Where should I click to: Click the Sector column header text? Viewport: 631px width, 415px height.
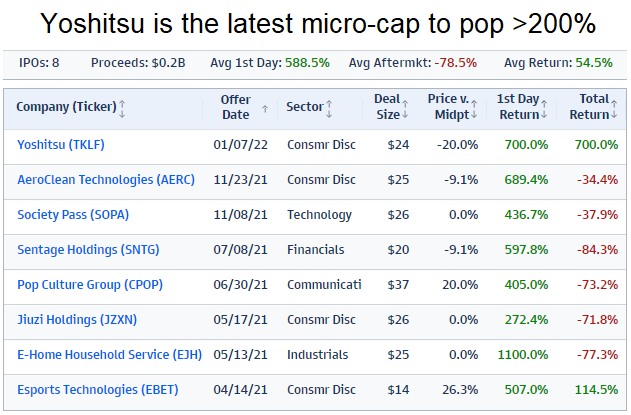click(304, 107)
